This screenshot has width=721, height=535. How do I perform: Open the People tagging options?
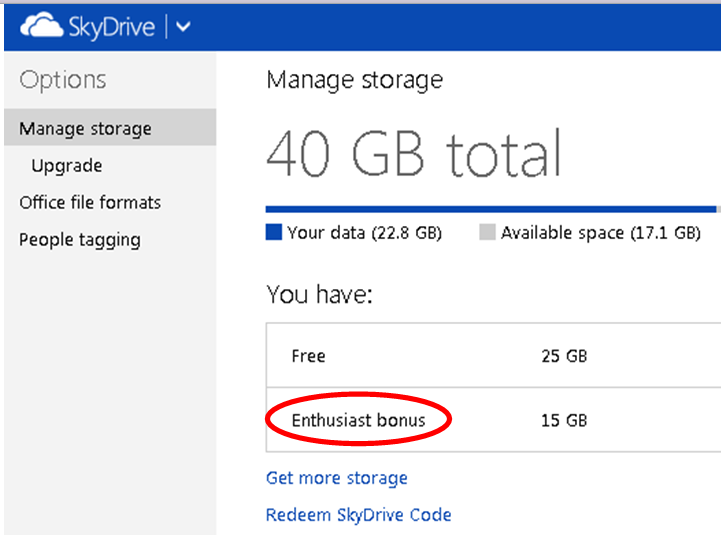tap(80, 240)
